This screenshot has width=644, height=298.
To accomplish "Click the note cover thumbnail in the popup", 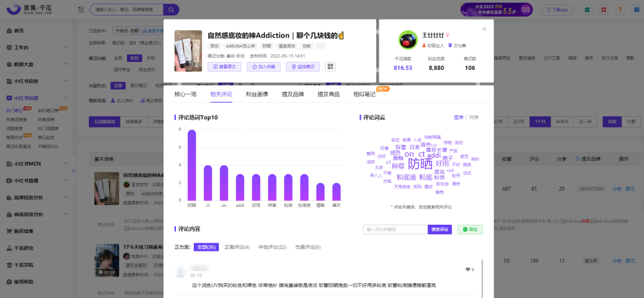I will click(188, 51).
